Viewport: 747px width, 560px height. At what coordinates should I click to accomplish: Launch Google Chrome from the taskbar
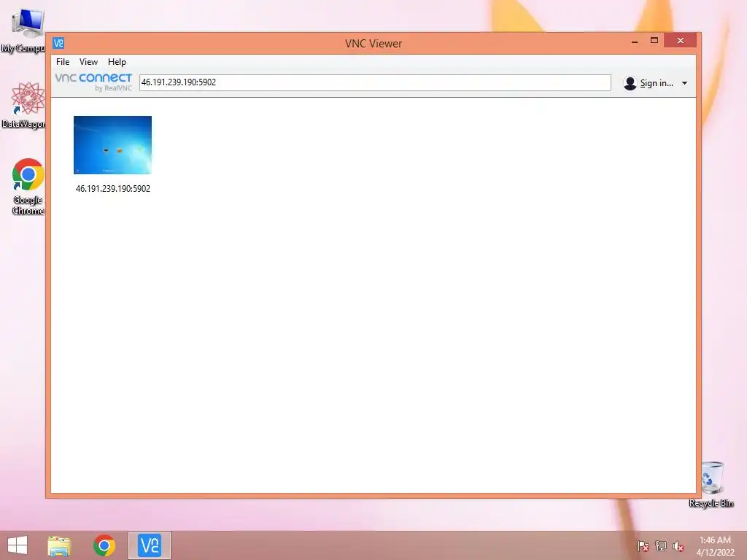104,545
